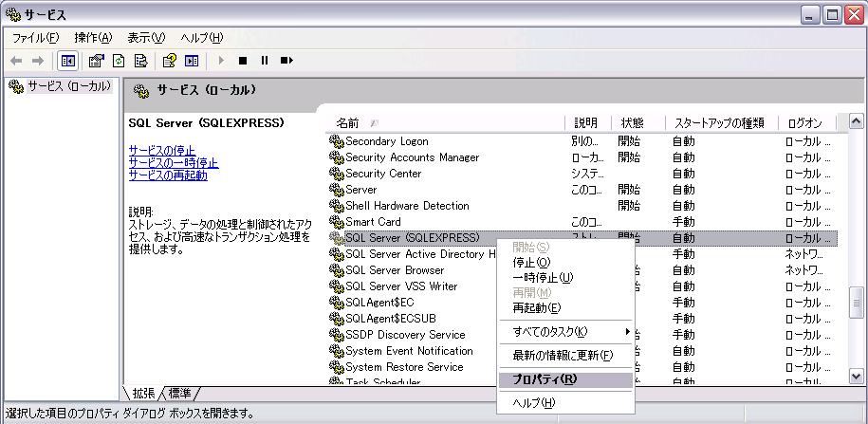Select the Security Center service row

[582, 174]
